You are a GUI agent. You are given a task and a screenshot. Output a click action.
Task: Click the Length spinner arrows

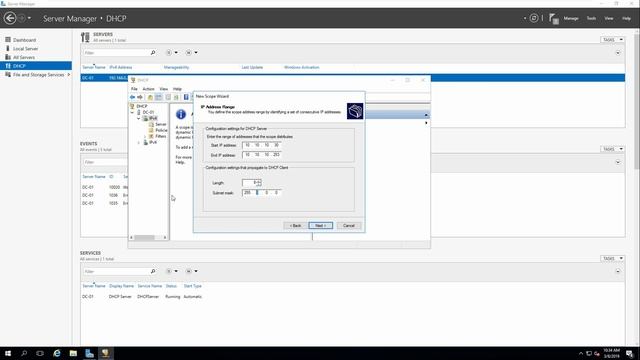[x=259, y=183]
